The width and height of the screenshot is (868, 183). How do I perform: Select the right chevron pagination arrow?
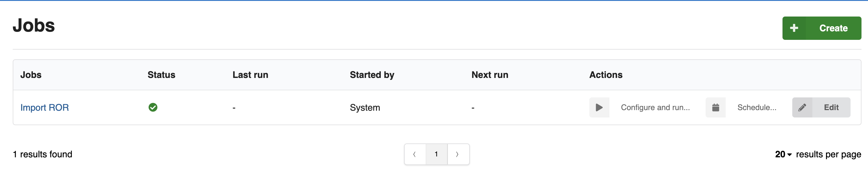click(457, 154)
